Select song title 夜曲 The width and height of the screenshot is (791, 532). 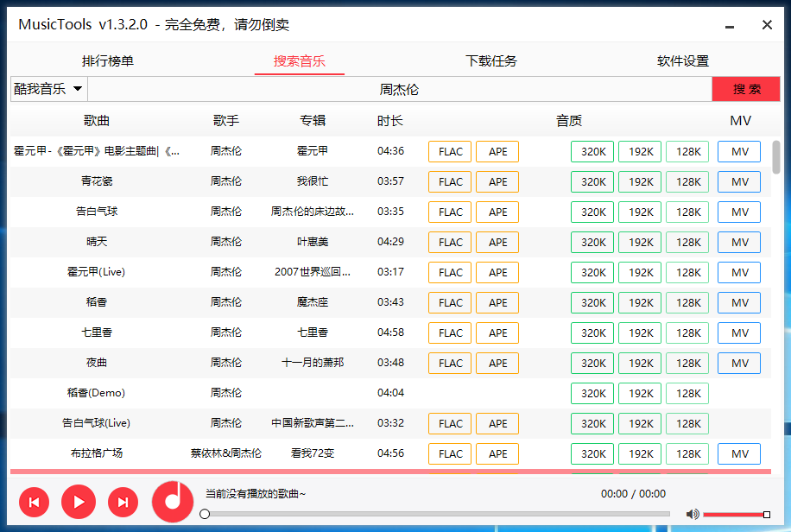point(97,363)
